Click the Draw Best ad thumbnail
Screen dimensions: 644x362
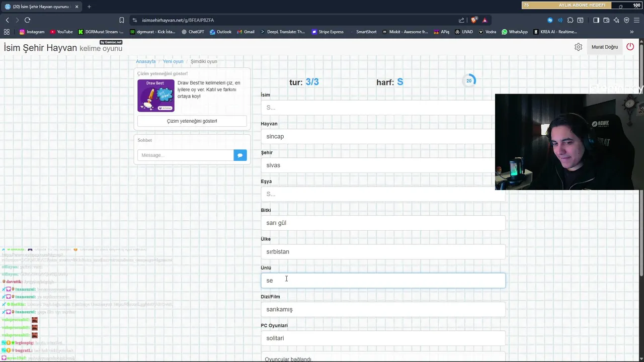(156, 96)
